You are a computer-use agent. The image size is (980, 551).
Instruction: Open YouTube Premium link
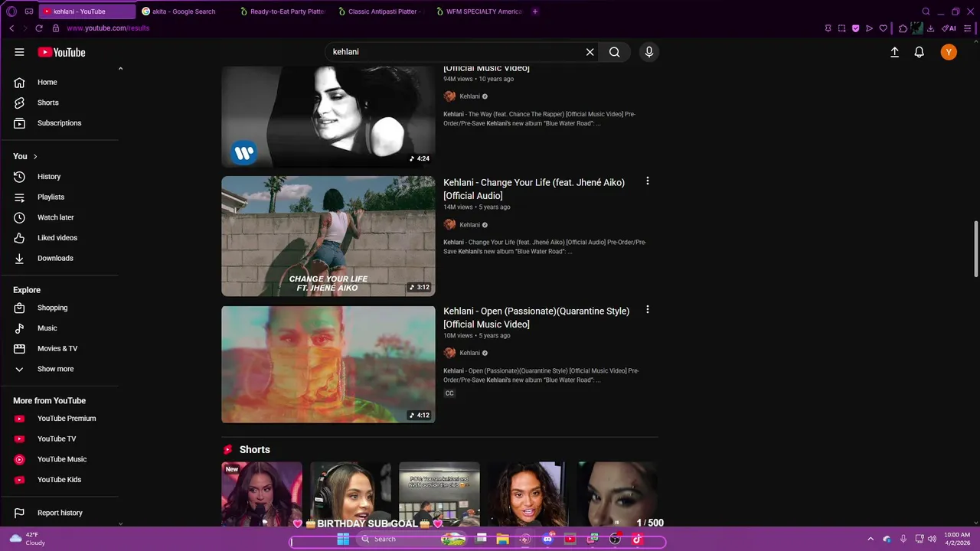click(x=61, y=419)
